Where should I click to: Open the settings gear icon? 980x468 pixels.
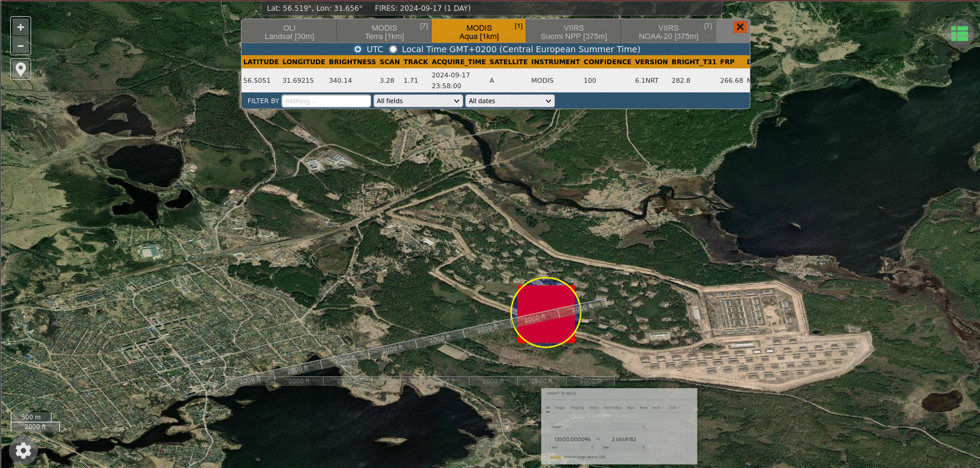point(23,451)
